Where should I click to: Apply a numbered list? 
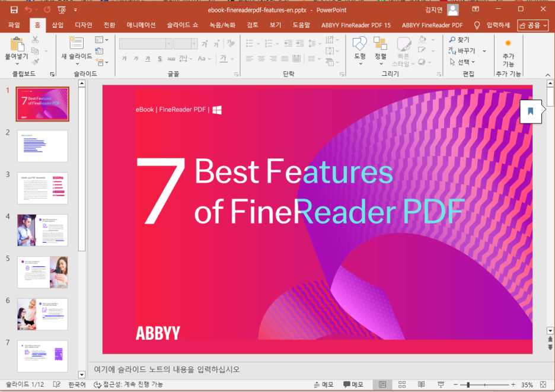tap(269, 43)
